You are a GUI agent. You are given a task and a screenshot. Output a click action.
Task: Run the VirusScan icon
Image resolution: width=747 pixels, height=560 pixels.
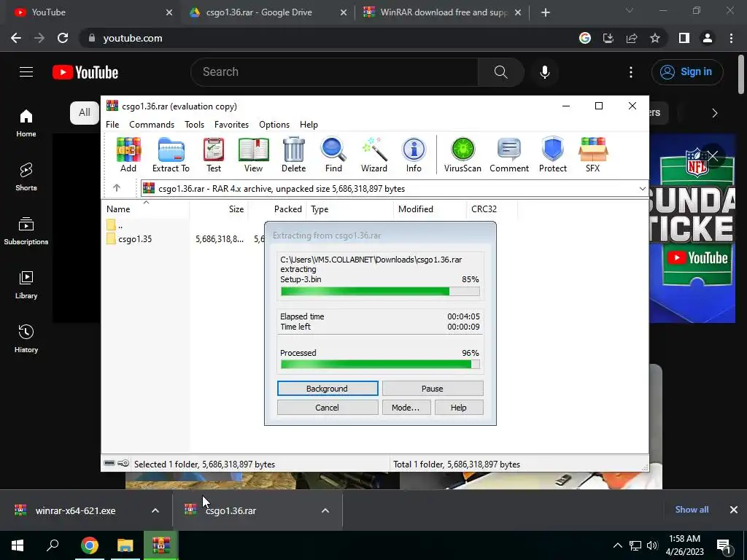click(x=462, y=155)
